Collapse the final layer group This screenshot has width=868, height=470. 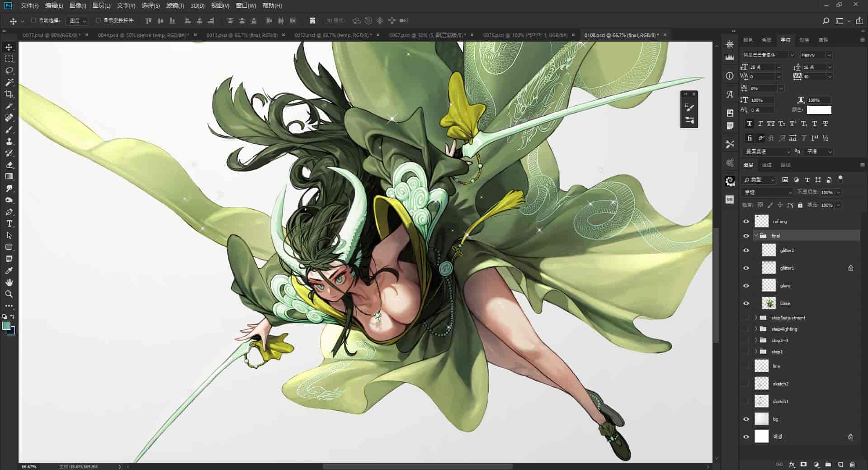pos(756,236)
